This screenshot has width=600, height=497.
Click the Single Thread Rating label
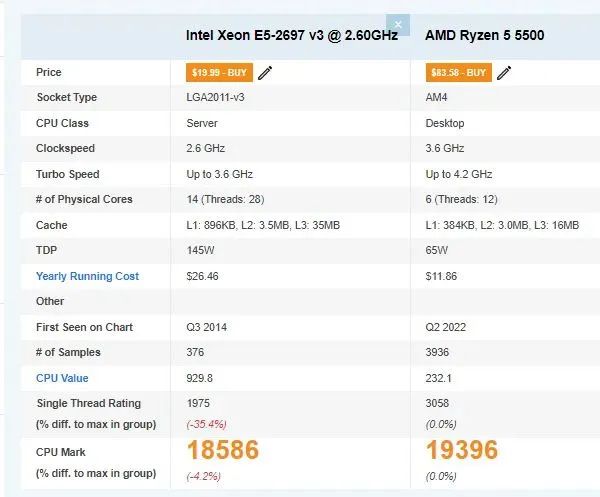[89, 403]
